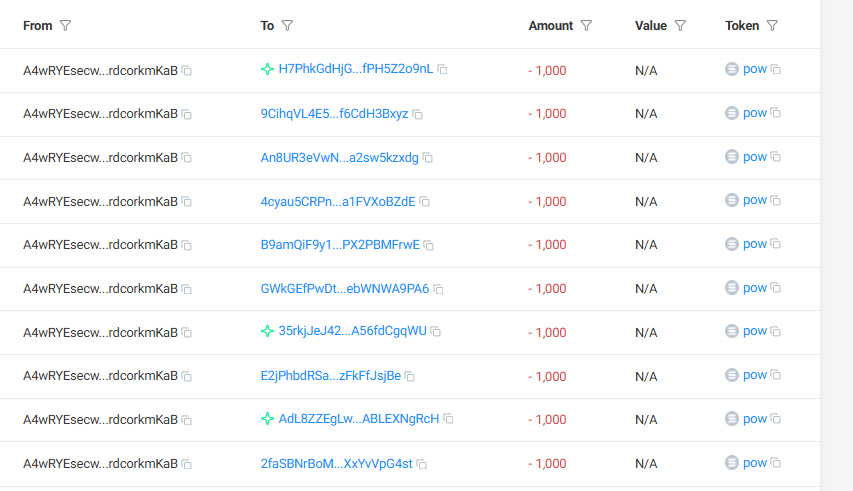Open address An8UR3eVwN...a2sw5kzxdg
Screen dimensions: 853x491
(x=339, y=158)
